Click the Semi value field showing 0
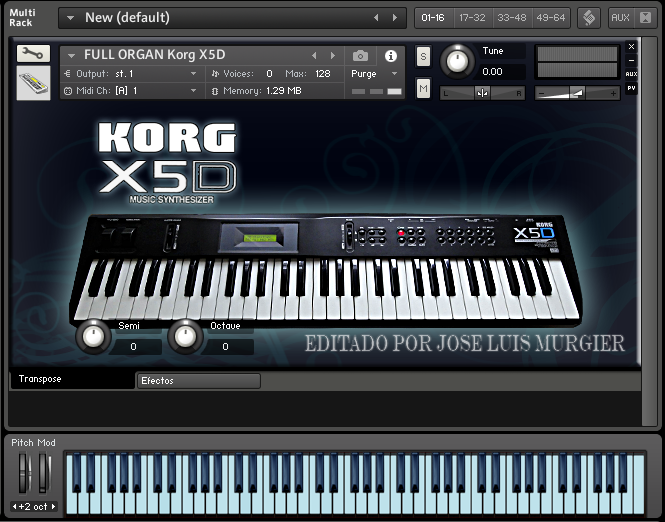The height and width of the screenshot is (522, 665). point(134,347)
